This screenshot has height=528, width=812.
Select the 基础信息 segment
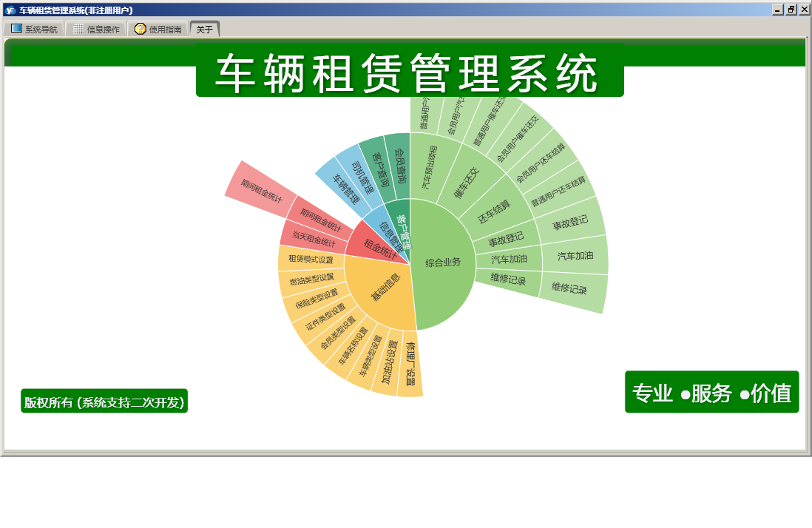386,288
